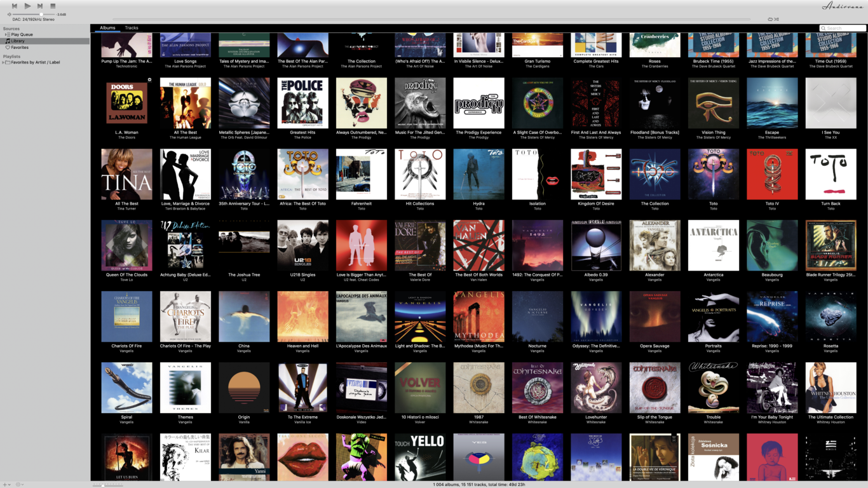Open The Prodigy Experience album cover
The width and height of the screenshot is (868, 488).
point(478,103)
